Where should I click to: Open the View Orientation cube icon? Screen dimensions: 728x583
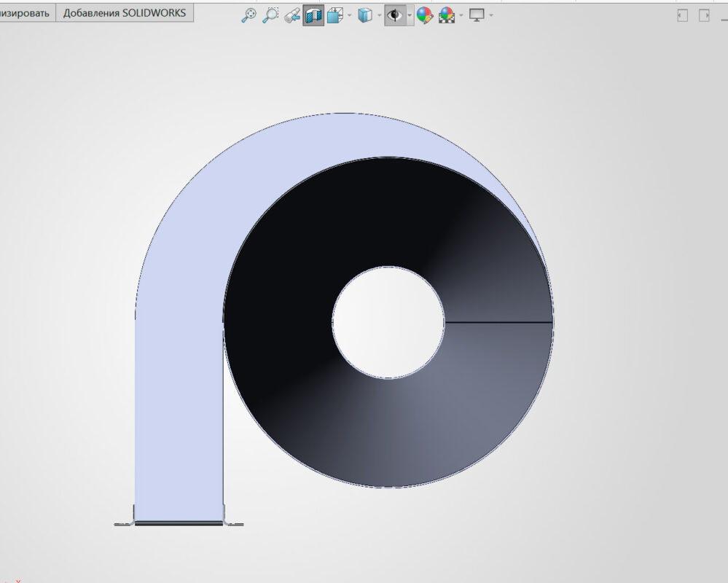coord(335,15)
